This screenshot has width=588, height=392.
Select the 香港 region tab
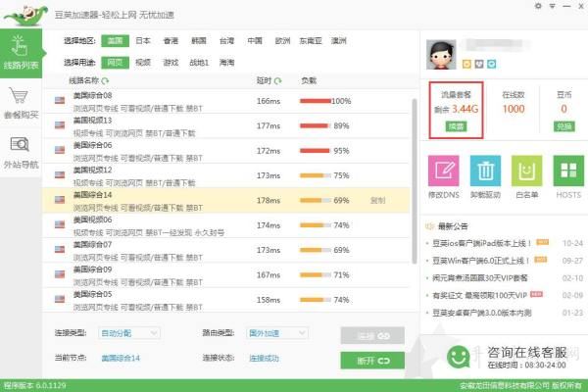171,40
